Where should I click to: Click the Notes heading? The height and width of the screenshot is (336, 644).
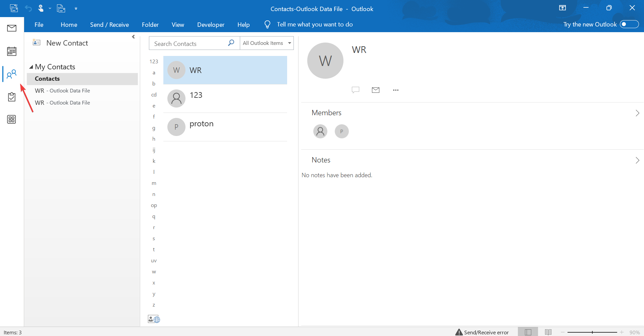click(321, 160)
